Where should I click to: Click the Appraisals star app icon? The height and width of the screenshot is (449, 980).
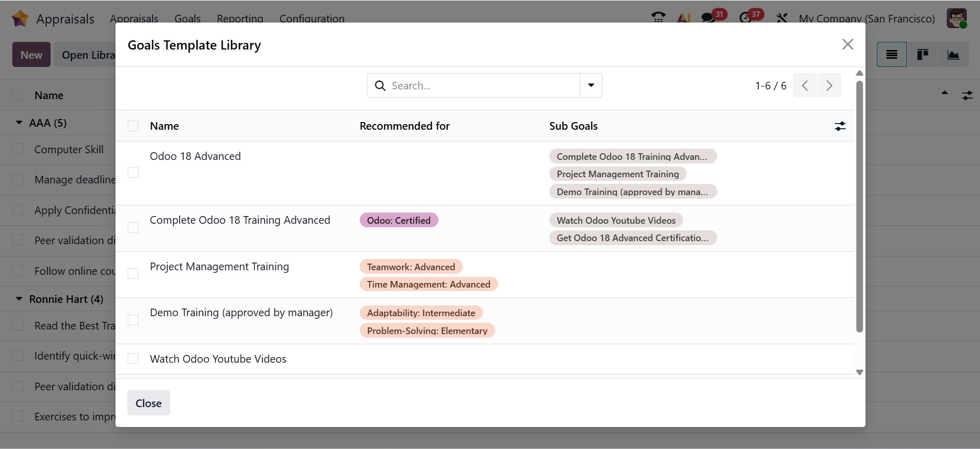[x=20, y=18]
